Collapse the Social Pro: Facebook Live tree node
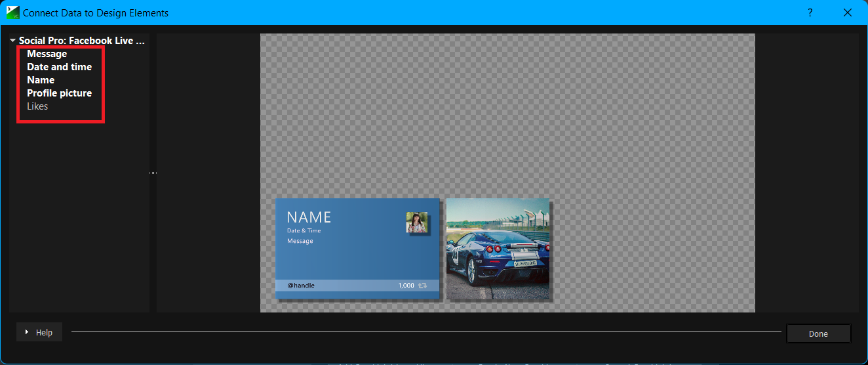 click(12, 41)
